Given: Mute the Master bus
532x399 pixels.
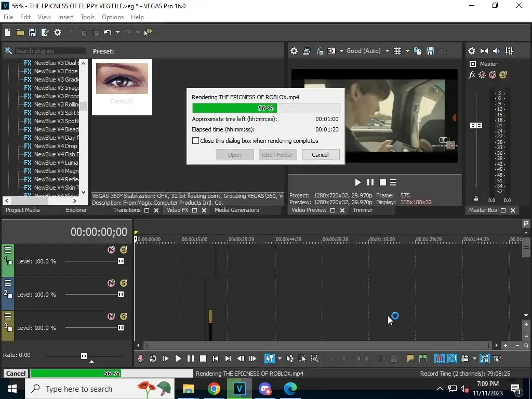Looking at the screenshot, I should tap(493, 75).
